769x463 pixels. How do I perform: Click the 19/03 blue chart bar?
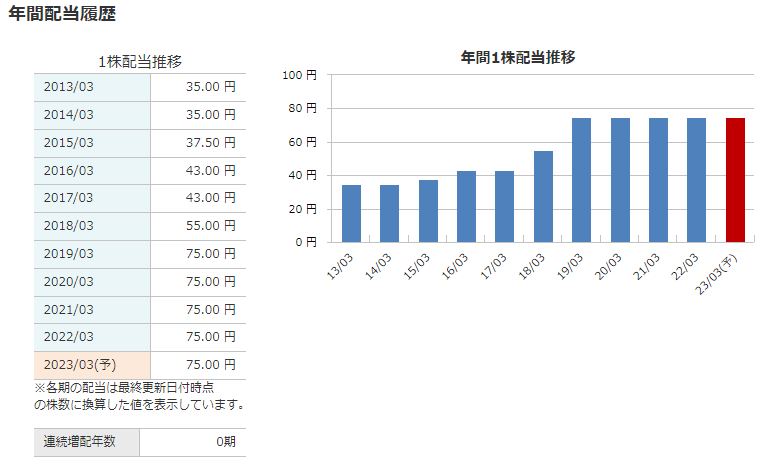click(582, 180)
